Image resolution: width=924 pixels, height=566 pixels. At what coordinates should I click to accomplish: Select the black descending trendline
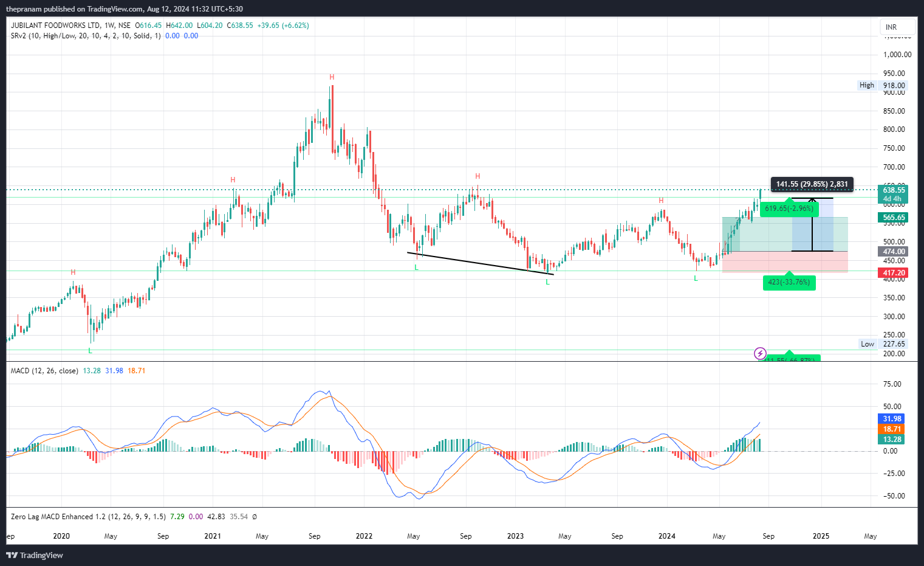[480, 263]
